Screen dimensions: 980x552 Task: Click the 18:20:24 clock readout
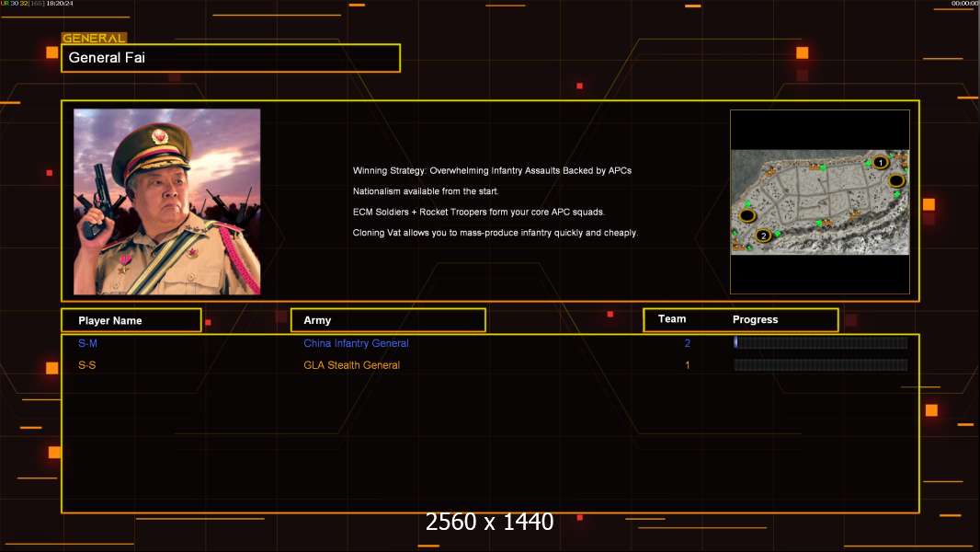(60, 4)
